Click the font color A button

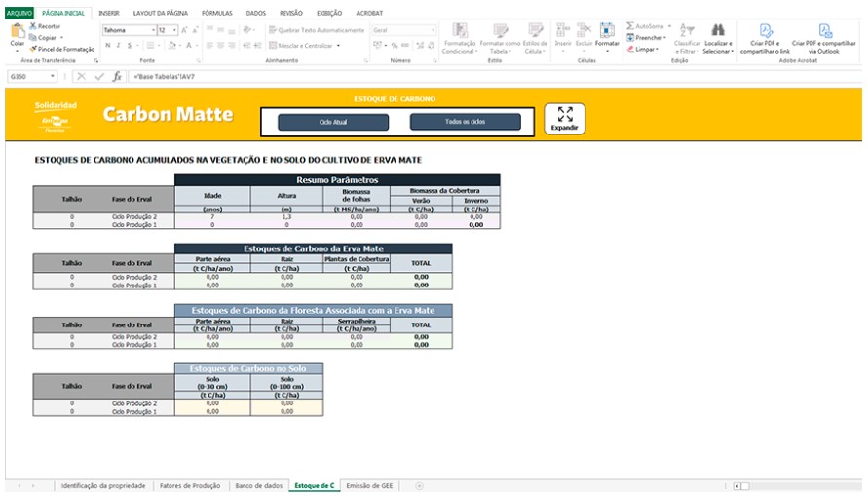(189, 46)
